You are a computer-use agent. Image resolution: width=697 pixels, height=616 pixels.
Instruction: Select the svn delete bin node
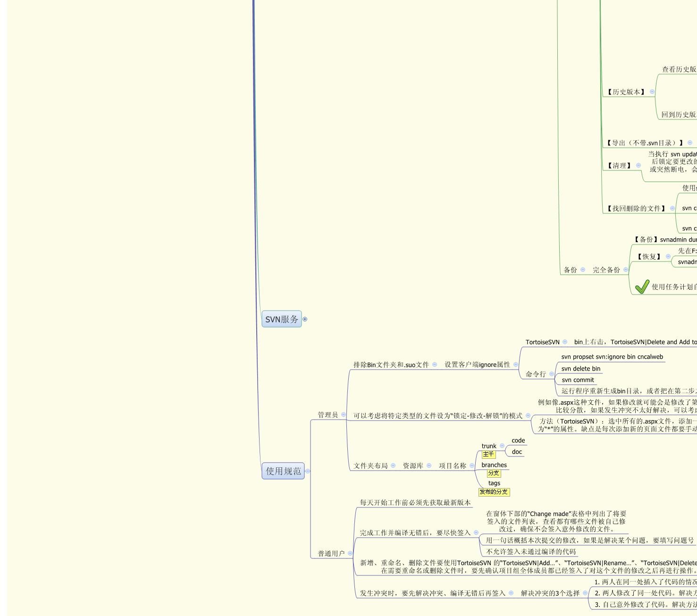pyautogui.click(x=581, y=369)
